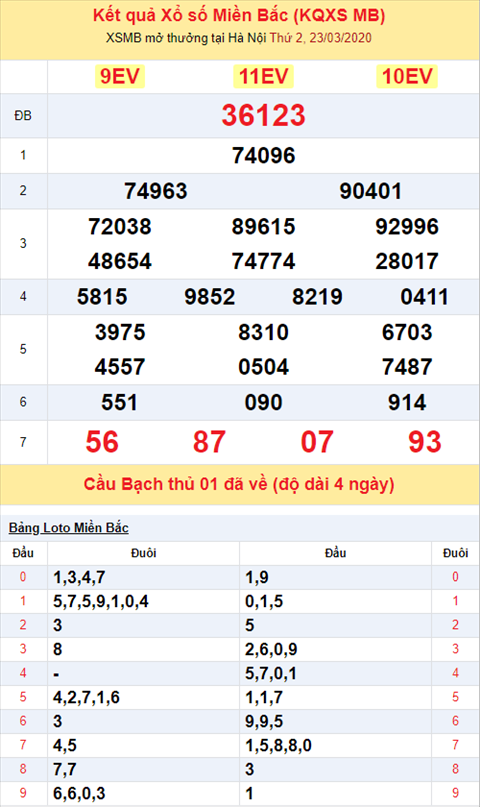Click fifth prize number 0504
The image size is (480, 807).
263,367
